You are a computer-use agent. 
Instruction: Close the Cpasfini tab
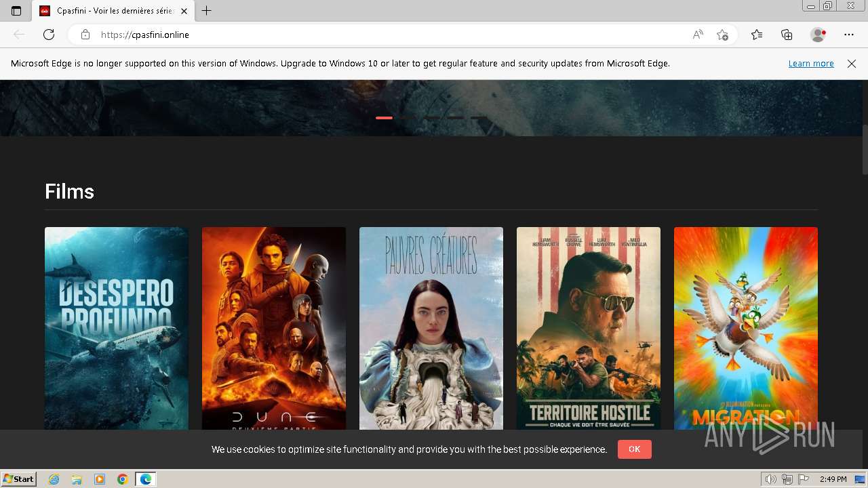tap(184, 11)
